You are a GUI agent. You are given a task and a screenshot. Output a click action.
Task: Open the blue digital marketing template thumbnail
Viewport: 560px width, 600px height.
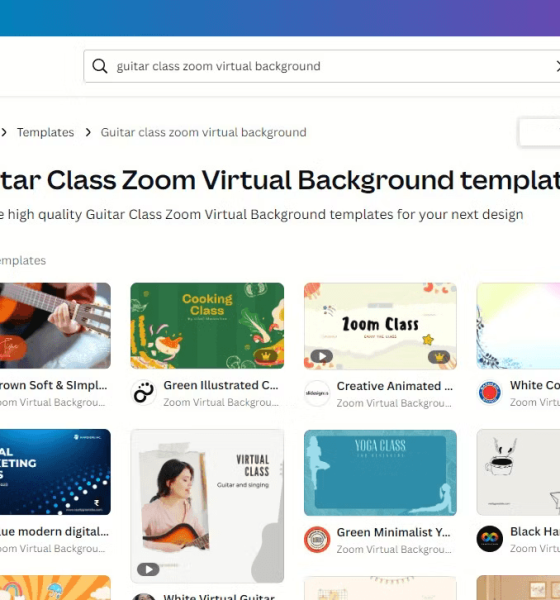click(55, 472)
